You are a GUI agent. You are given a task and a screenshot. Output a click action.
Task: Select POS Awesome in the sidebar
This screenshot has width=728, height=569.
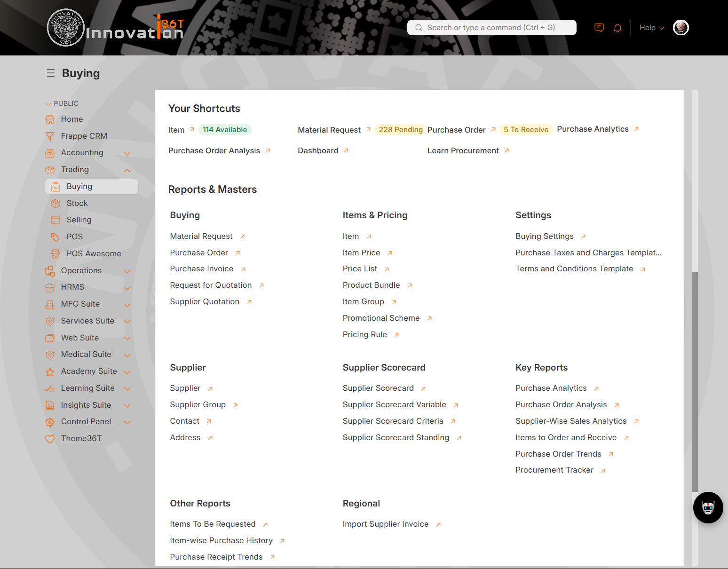pos(94,253)
